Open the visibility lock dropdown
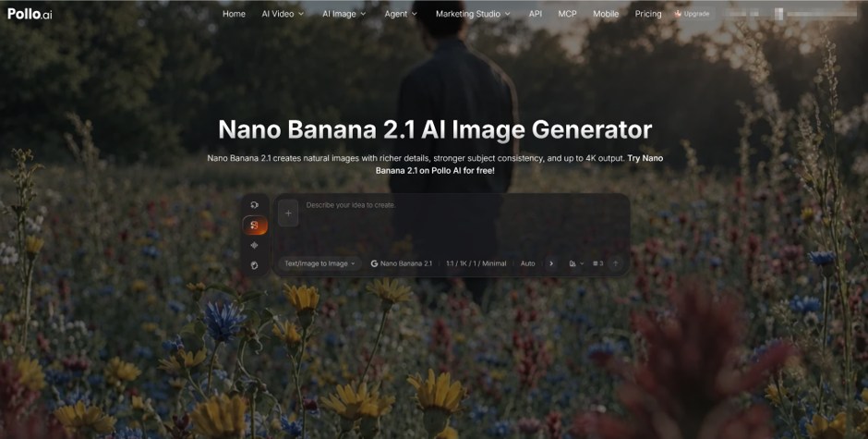 tap(576, 263)
